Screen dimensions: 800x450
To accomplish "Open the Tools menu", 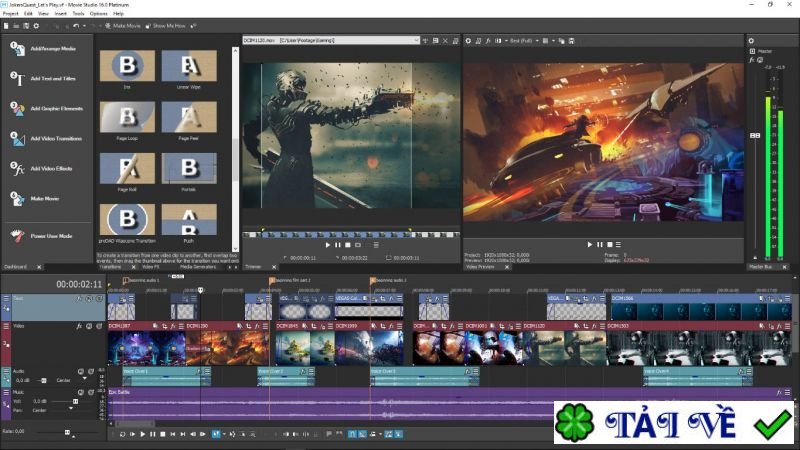I will coord(78,14).
